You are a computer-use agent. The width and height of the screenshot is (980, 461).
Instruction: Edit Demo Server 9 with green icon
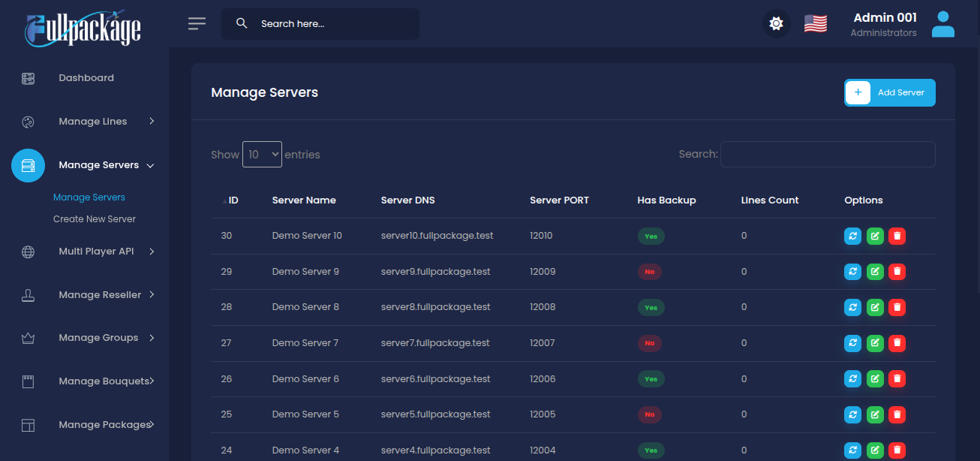click(875, 272)
